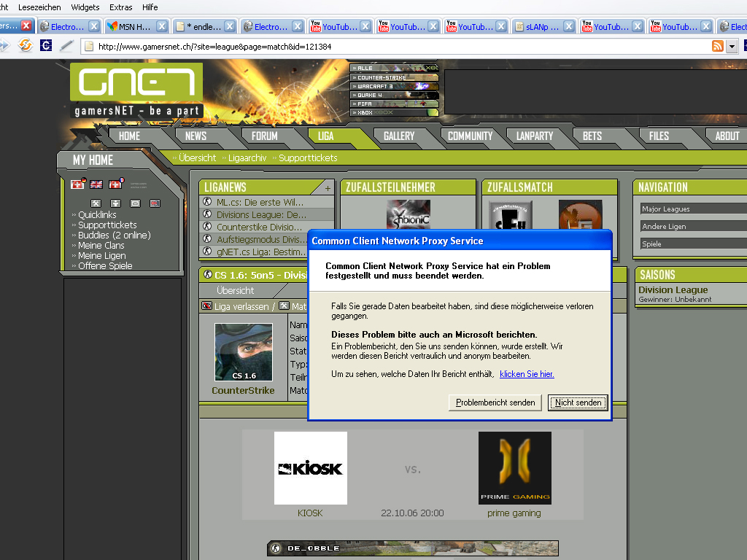Open the Hilfe menu

tap(150, 7)
